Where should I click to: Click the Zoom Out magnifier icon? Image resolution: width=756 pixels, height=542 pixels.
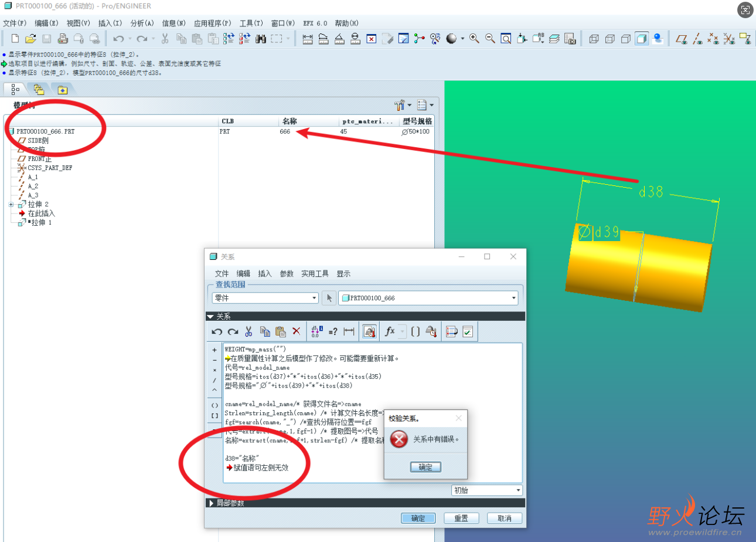pyautogui.click(x=490, y=39)
